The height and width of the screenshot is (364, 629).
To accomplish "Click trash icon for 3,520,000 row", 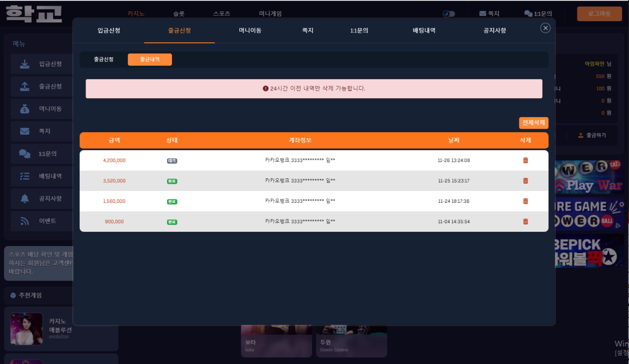I will [x=525, y=181].
